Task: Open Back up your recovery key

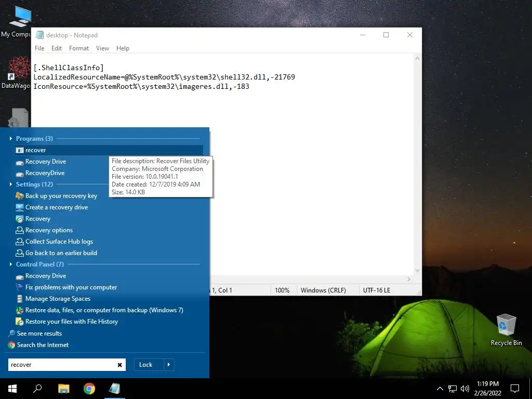Action: [x=56, y=196]
